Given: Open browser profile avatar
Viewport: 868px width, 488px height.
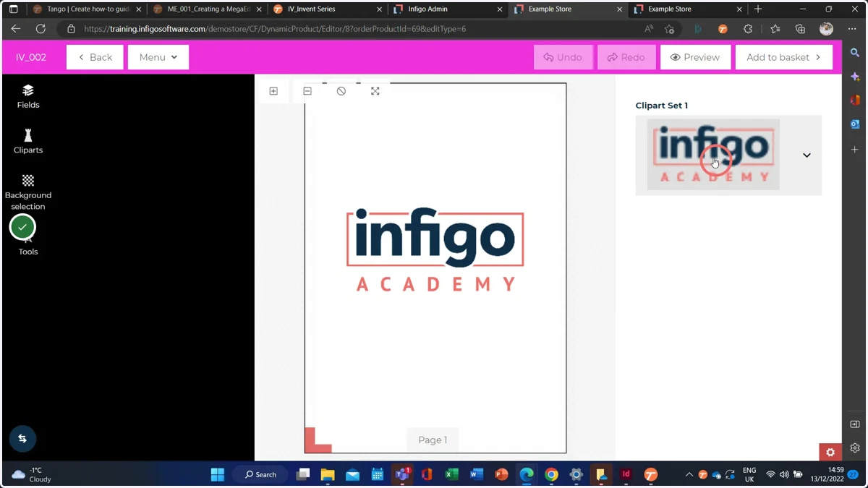Looking at the screenshot, I should coord(826,29).
